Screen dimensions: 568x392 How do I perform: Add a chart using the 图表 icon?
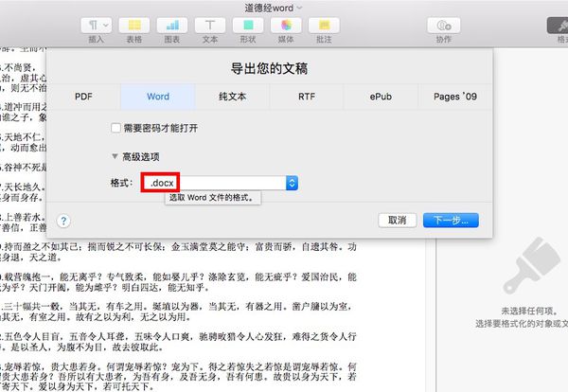pos(172,26)
